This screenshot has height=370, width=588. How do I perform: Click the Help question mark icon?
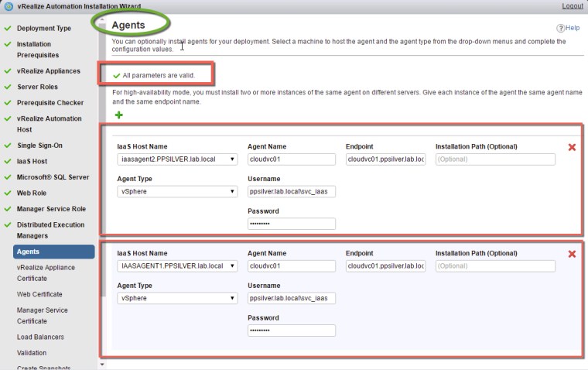pyautogui.click(x=561, y=28)
